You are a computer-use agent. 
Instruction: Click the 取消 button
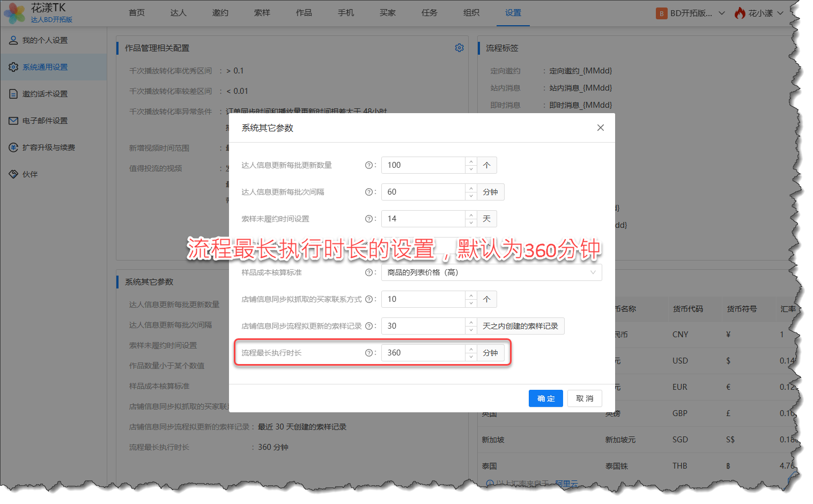pos(584,398)
